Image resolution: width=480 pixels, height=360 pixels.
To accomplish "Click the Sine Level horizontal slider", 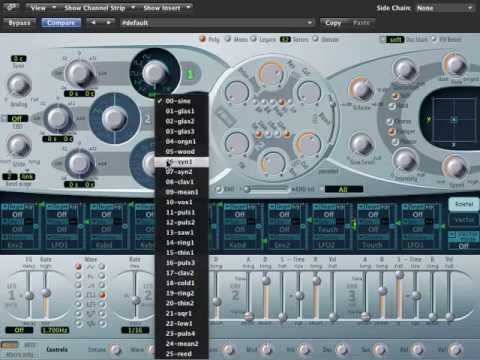I will point(267,189).
